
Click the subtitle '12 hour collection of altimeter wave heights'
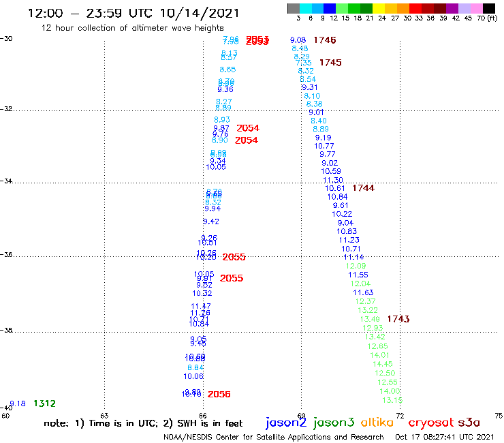[132, 28]
